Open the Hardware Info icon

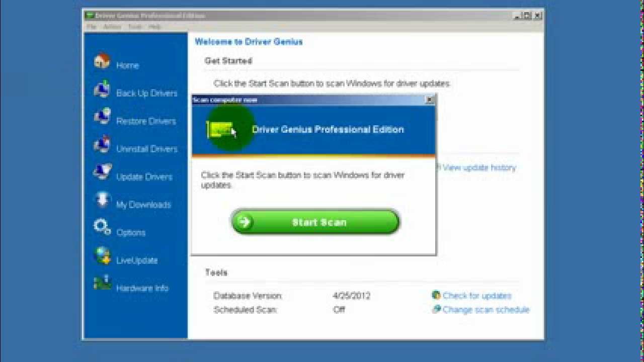pyautogui.click(x=102, y=283)
